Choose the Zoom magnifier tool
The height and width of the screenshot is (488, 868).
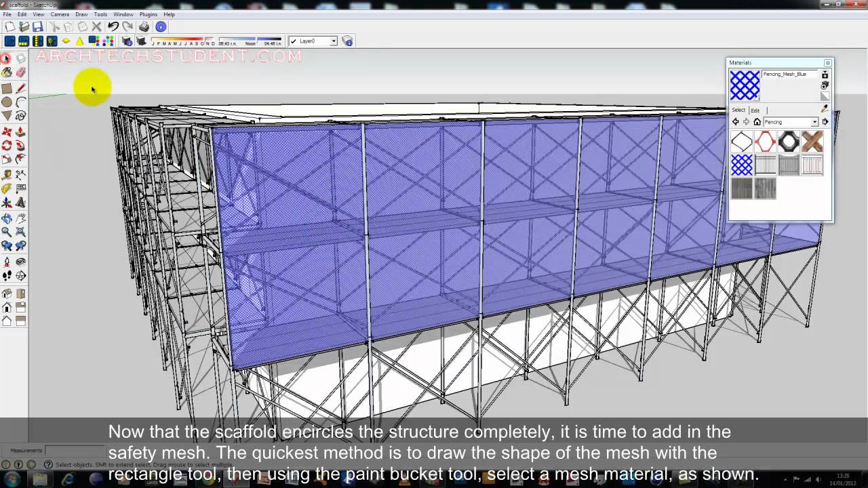click(x=6, y=232)
